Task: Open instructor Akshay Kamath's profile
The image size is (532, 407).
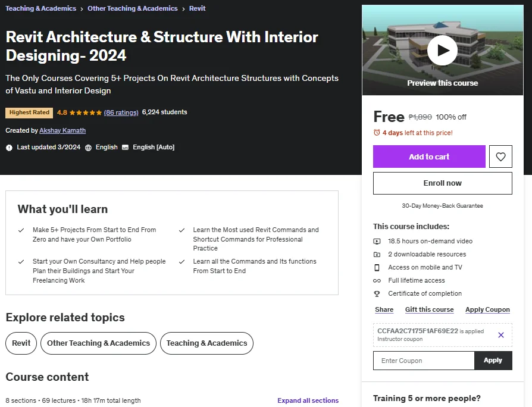Action: pyautogui.click(x=62, y=130)
